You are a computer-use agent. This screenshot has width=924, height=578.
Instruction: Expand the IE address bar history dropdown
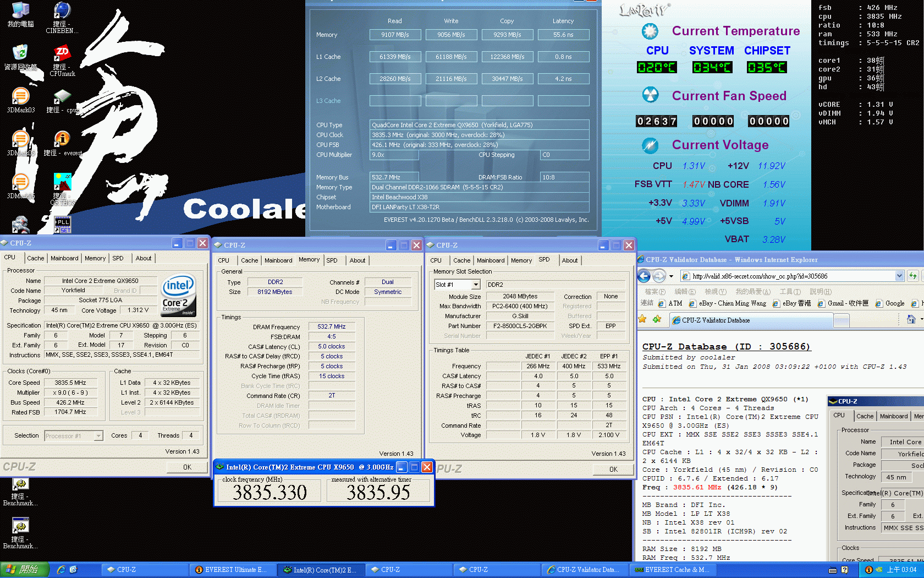pyautogui.click(x=899, y=276)
